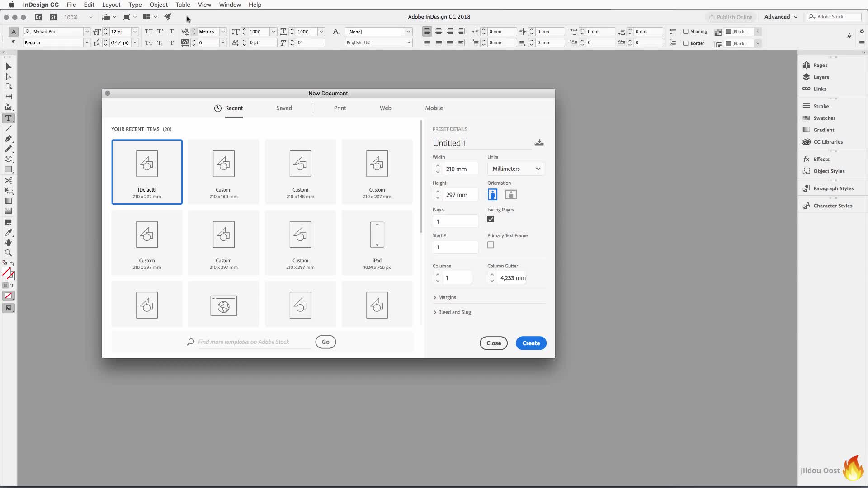The image size is (868, 488).
Task: Select the Line tool
Action: point(8,128)
